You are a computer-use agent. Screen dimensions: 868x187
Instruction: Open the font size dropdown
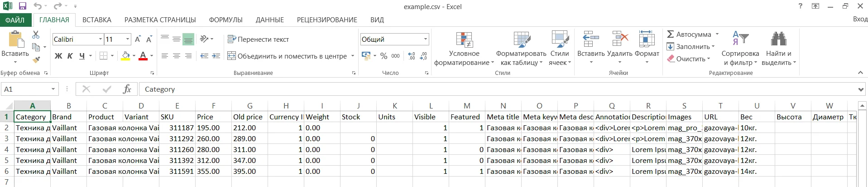128,39
